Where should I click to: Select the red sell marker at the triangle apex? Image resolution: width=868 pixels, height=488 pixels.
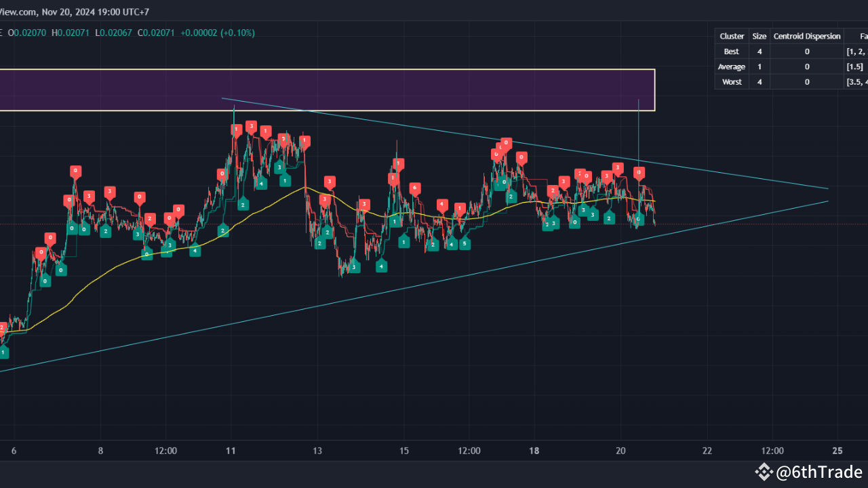[x=639, y=171]
